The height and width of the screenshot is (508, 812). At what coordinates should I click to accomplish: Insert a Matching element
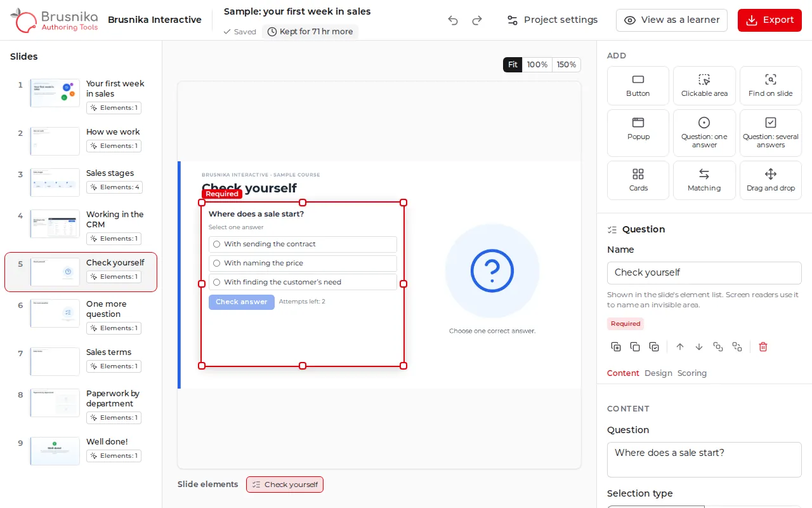(704, 180)
